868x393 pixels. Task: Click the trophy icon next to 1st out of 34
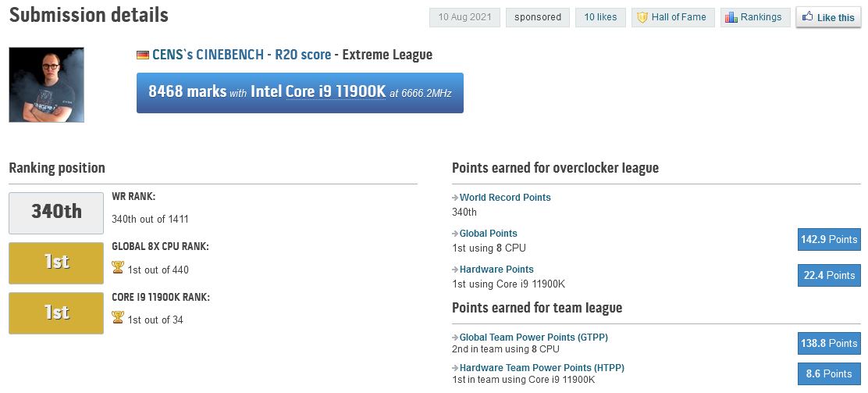tap(117, 318)
